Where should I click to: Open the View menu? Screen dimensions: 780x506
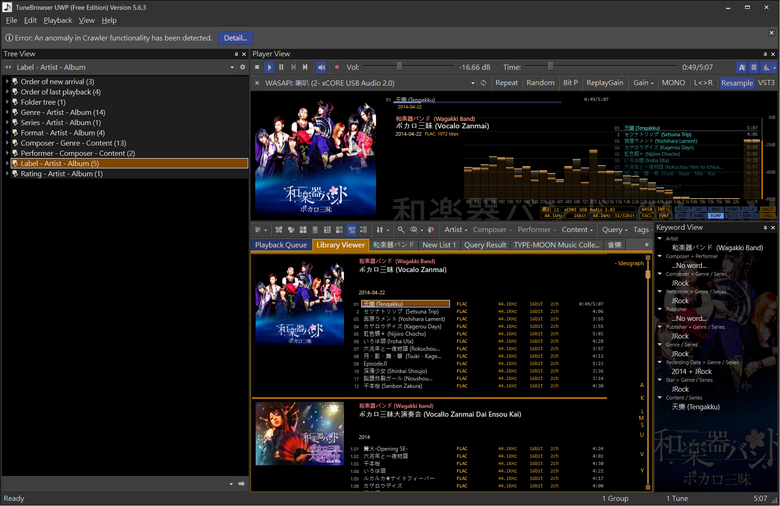pos(87,20)
